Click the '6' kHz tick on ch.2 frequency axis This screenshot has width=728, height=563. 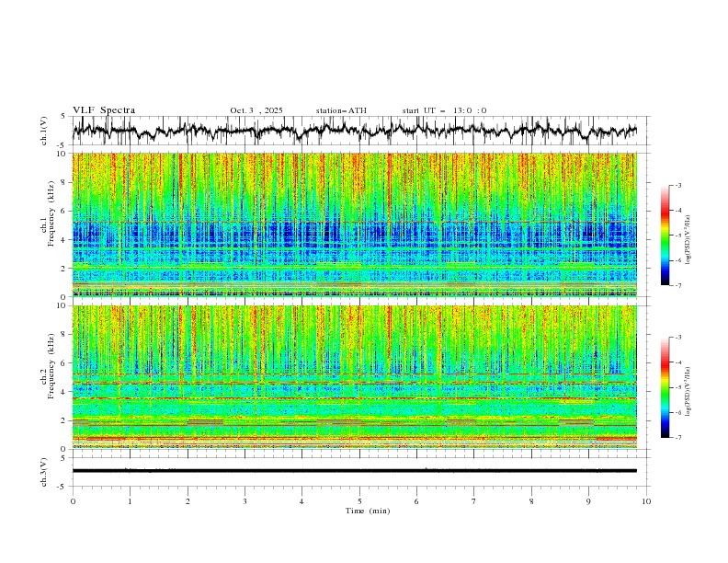64,363
